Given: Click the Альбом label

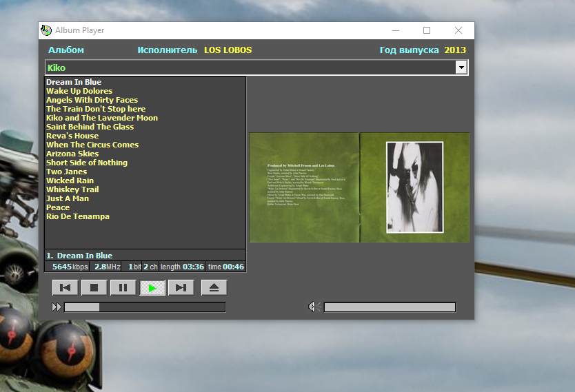Looking at the screenshot, I should click(x=66, y=50).
